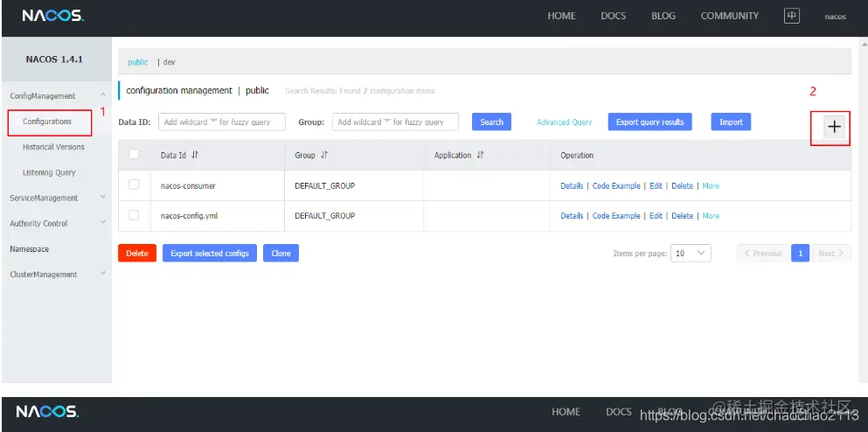Click the nacos-config.yml Data Id cell
The width and height of the screenshot is (868, 432).
[x=189, y=216]
